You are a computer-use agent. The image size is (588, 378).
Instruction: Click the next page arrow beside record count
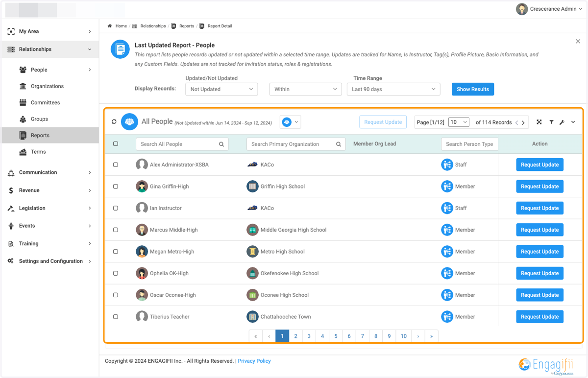523,122
